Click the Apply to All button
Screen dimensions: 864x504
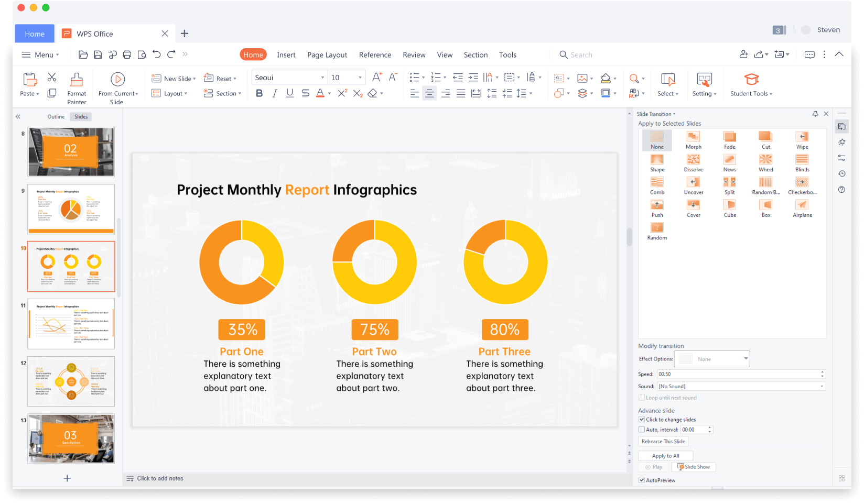pos(665,456)
